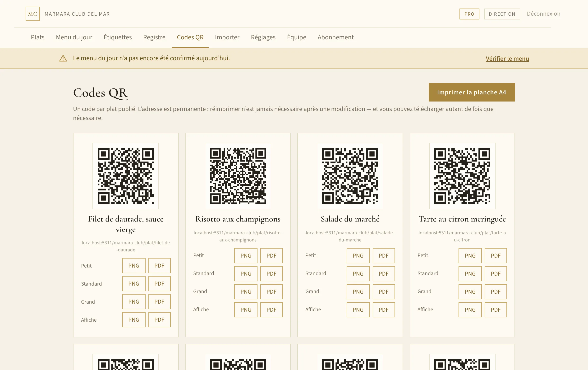Click the Filet de daurade QR code

[x=125, y=176]
